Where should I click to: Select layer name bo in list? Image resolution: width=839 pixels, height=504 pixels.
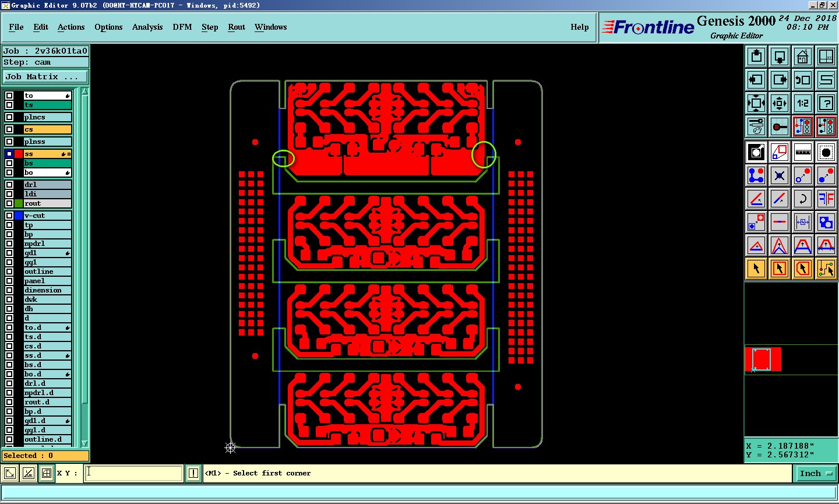tap(48, 172)
